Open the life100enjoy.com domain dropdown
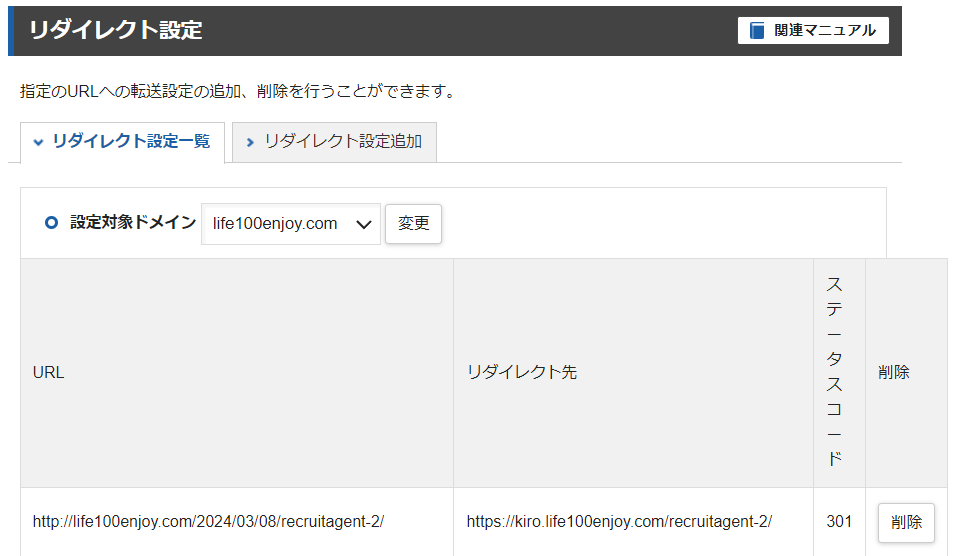Image resolution: width=960 pixels, height=556 pixels. (x=291, y=224)
